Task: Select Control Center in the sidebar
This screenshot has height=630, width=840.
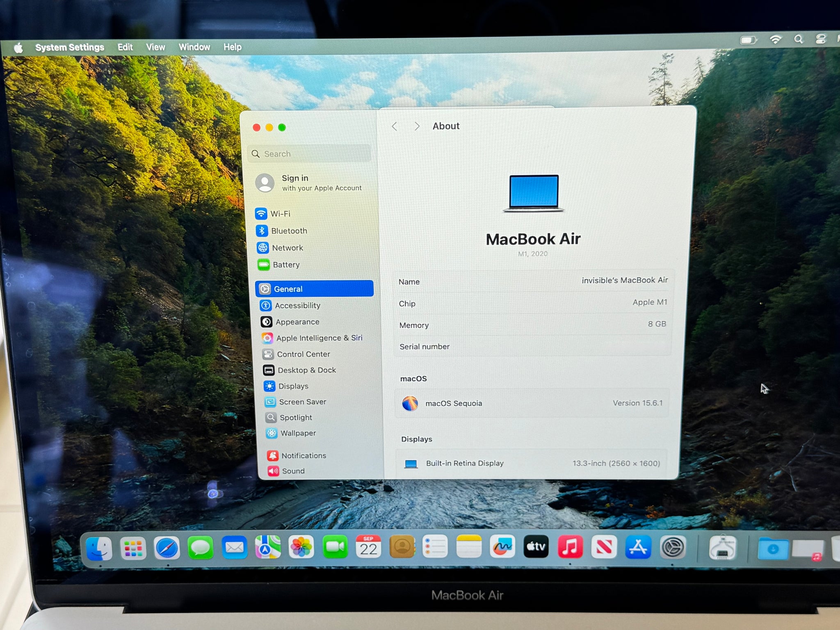Action: (x=303, y=354)
